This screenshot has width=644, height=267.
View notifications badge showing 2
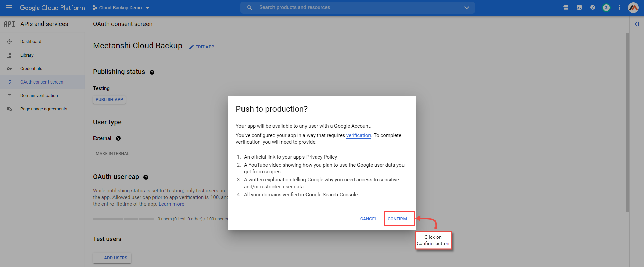point(606,7)
